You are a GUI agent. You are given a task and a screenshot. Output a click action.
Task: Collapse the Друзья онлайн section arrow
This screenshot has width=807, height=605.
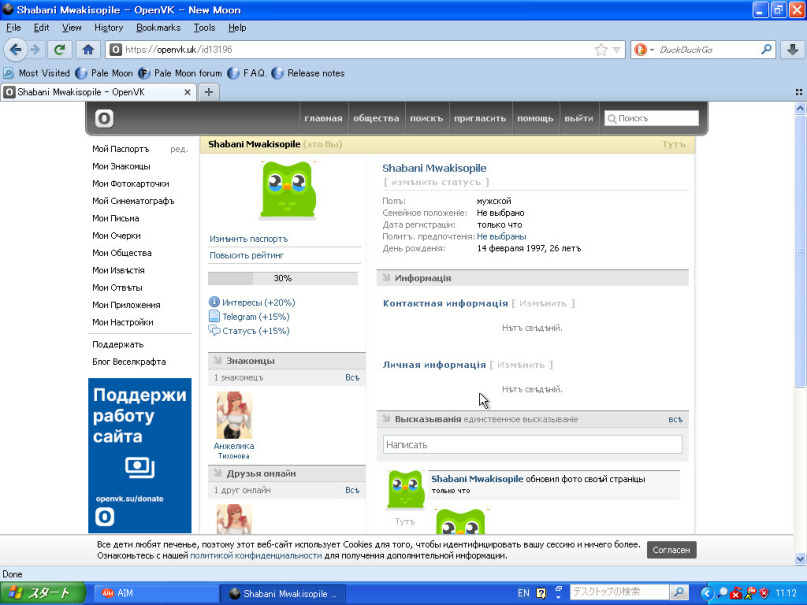tap(218, 473)
